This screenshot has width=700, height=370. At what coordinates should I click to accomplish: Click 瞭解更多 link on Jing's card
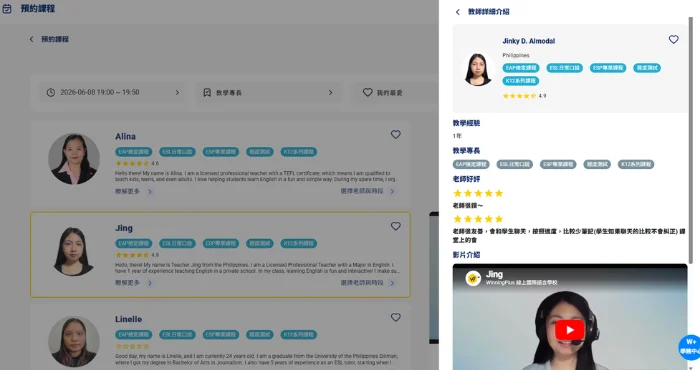(x=128, y=283)
